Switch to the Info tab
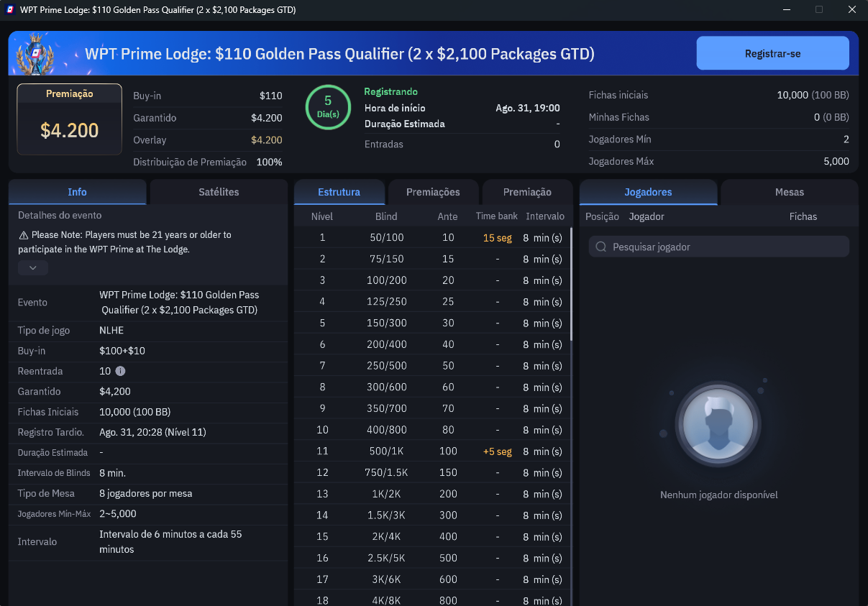The height and width of the screenshot is (606, 868). click(x=77, y=192)
